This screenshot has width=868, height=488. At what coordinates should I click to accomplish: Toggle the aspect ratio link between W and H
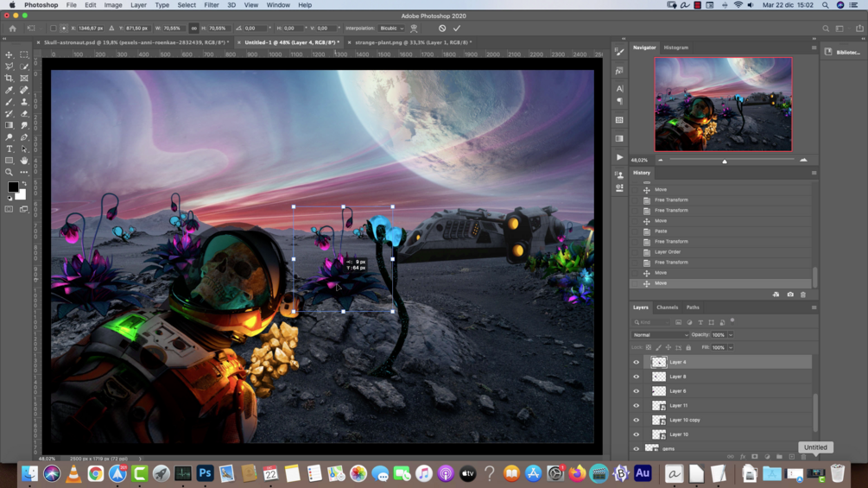point(193,29)
